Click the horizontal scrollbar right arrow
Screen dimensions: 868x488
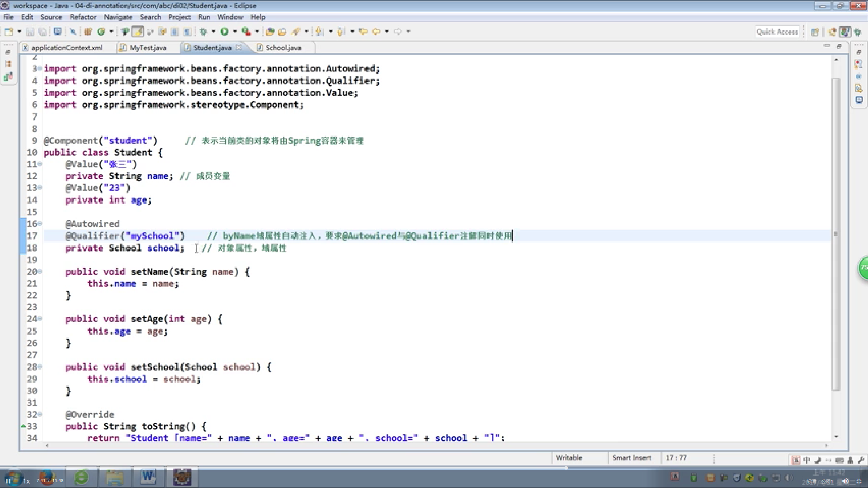coord(826,446)
